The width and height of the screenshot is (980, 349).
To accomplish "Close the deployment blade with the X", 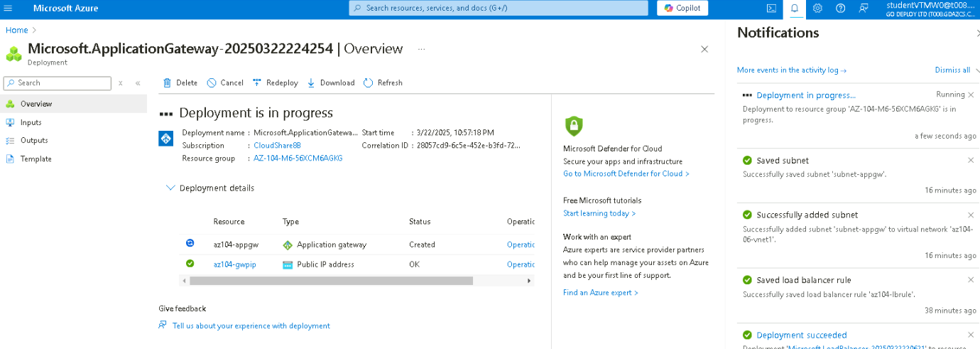I will (x=704, y=49).
